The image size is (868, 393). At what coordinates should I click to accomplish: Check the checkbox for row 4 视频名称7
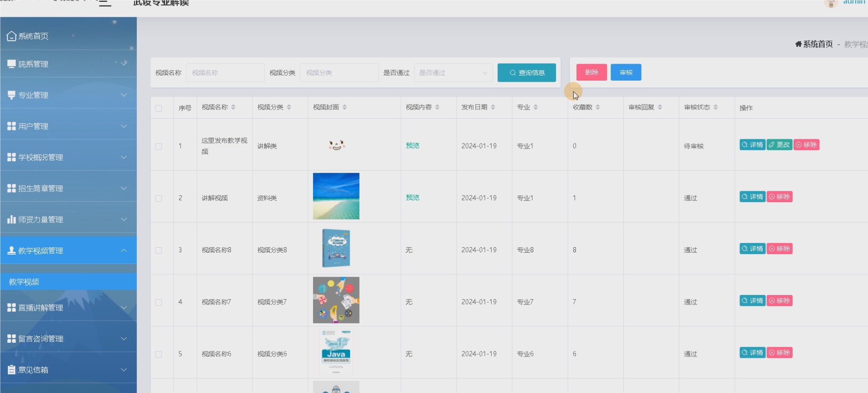(x=158, y=302)
